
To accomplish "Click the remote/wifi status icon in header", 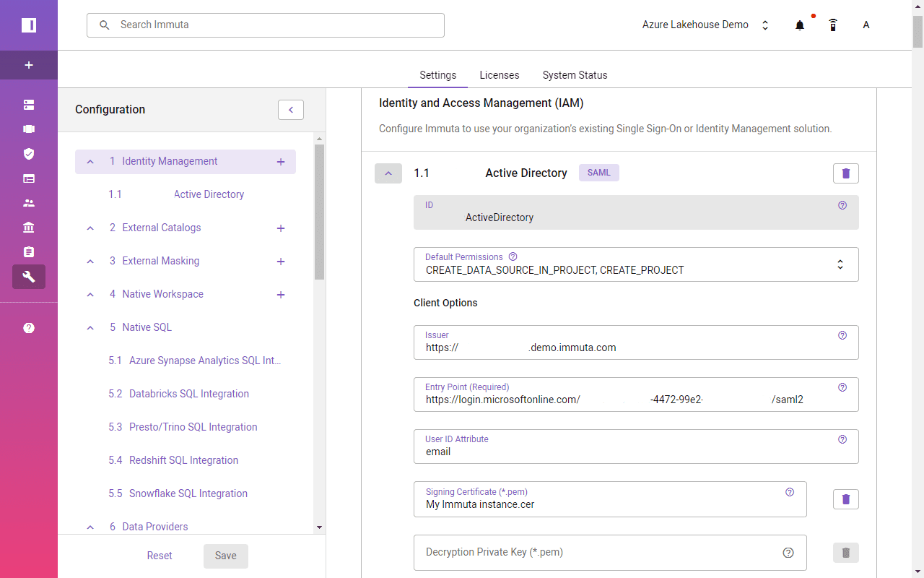I will click(x=833, y=25).
